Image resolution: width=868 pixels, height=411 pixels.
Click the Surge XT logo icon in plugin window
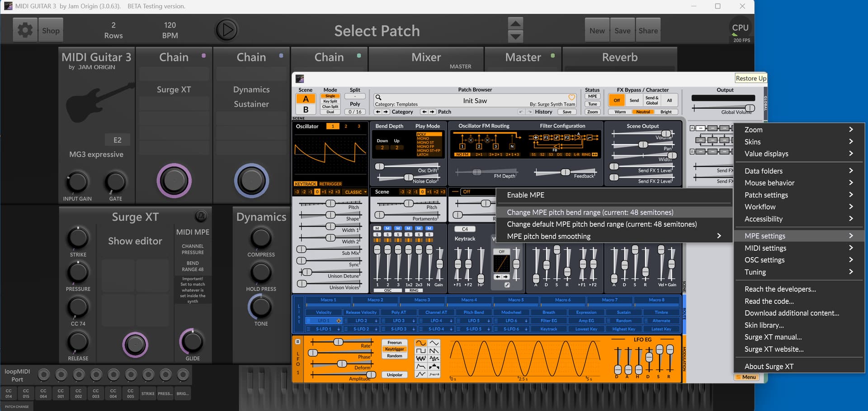pos(300,79)
